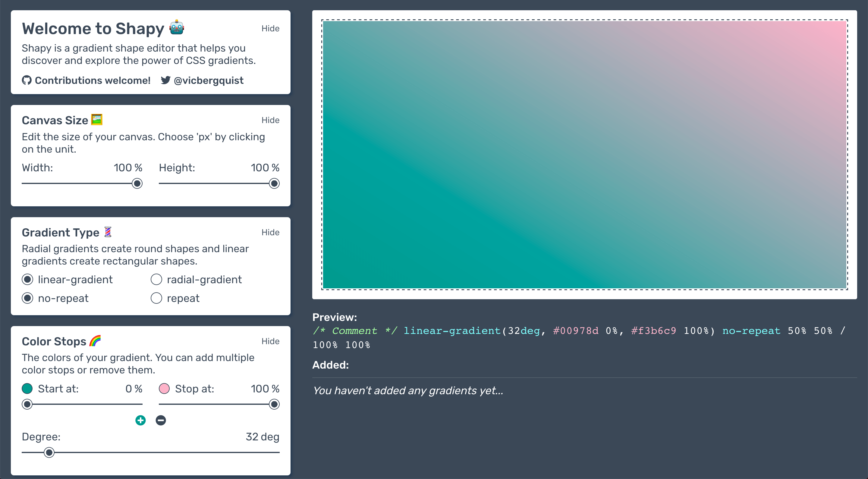Click the Start at slider handle
Screen dimensions: 868x479
pos(27,404)
